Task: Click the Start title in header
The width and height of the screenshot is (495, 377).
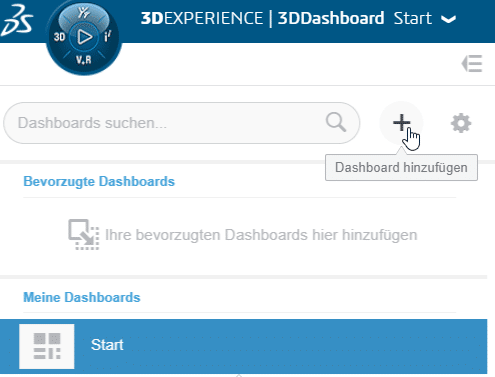Action: 413,18
